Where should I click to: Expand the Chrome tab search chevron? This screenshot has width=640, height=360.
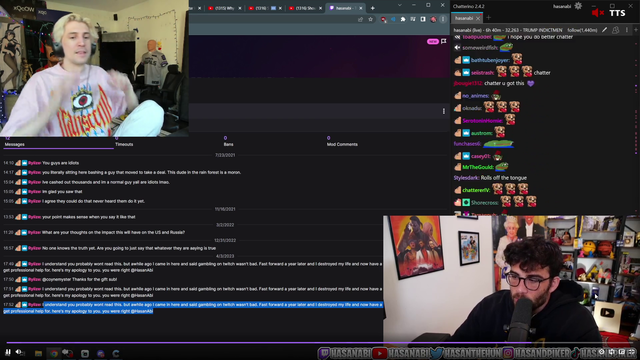point(400,5)
